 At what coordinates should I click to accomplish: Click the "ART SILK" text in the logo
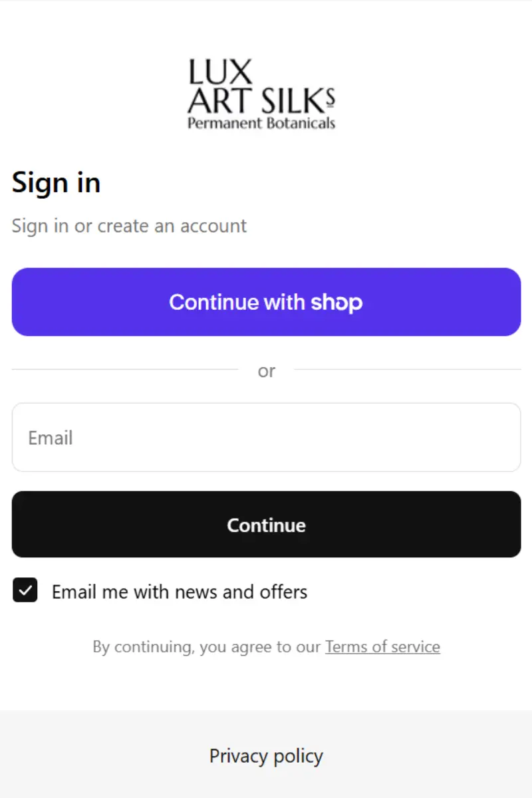point(255,100)
